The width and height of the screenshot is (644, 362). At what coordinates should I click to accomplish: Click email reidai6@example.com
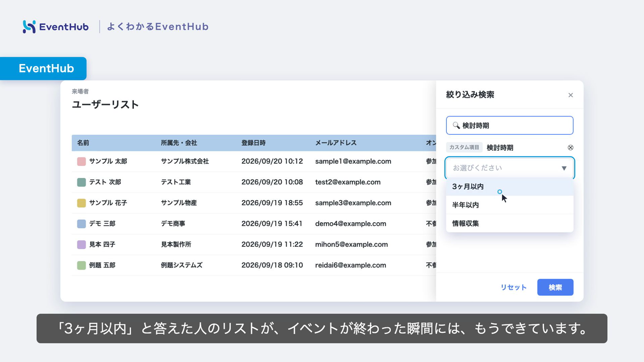[351, 265]
